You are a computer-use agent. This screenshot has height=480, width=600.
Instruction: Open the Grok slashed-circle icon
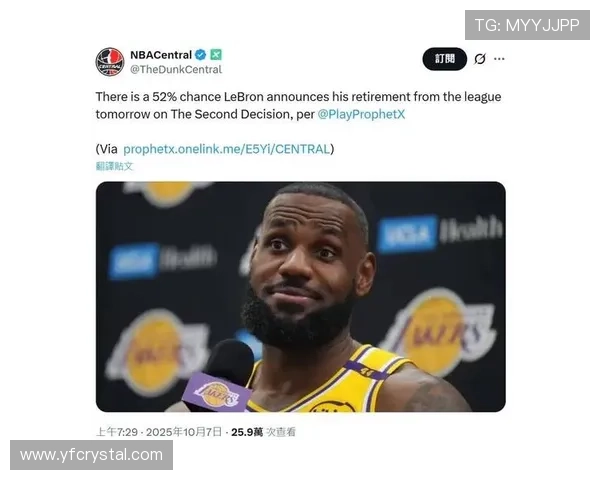pos(480,59)
